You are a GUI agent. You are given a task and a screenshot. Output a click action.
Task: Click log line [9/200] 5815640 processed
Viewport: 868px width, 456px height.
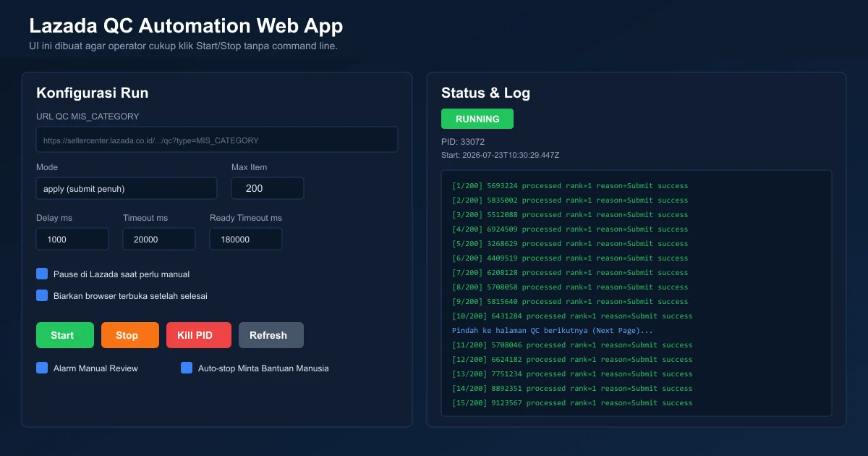(570, 302)
